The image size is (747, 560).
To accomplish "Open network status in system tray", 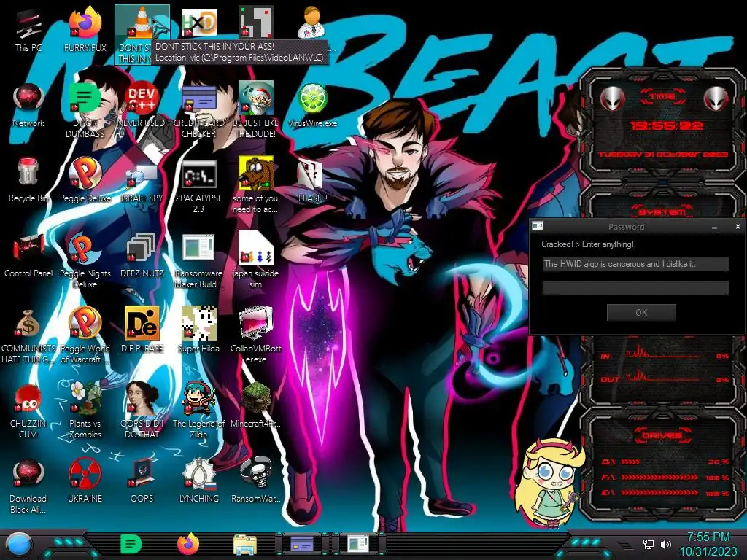I will click(648, 544).
